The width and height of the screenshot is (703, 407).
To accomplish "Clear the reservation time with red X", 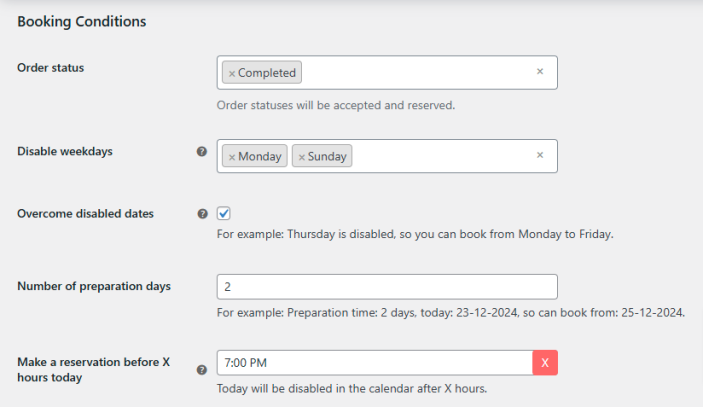I will point(545,363).
